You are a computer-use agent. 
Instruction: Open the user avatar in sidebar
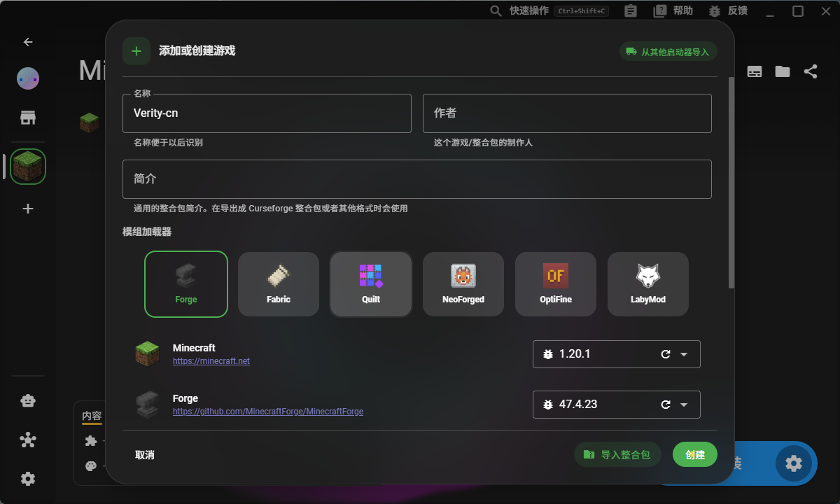28,78
